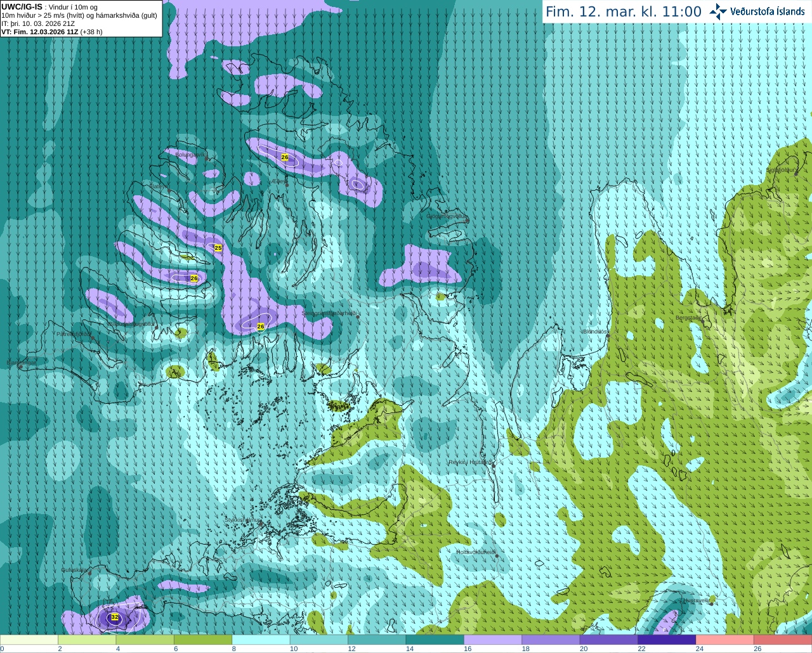
Task: Click the Siglufjörður station label
Action: click(x=782, y=170)
